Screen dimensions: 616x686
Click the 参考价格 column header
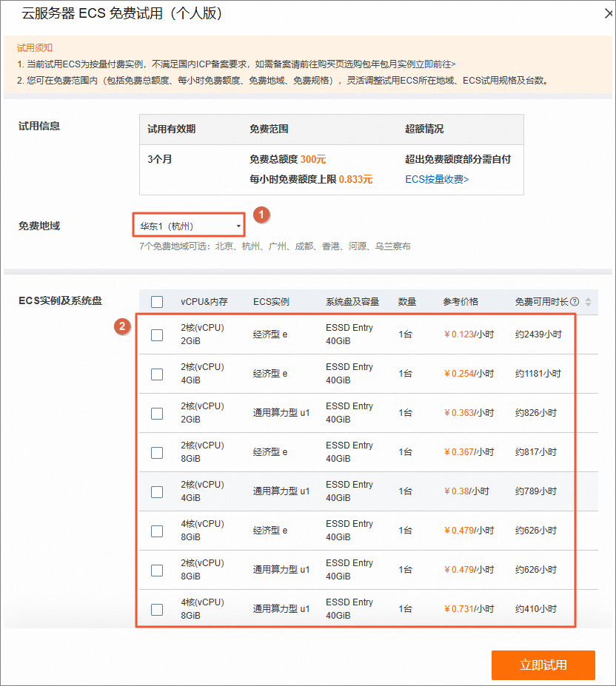point(461,301)
